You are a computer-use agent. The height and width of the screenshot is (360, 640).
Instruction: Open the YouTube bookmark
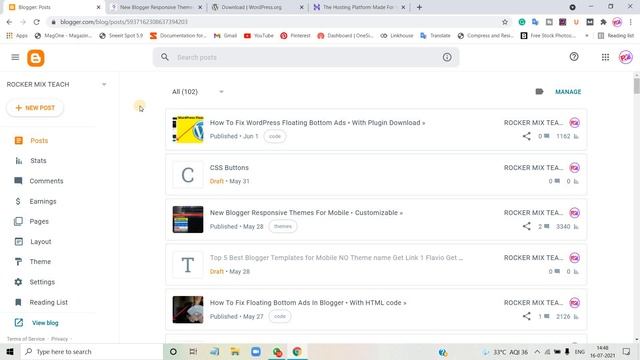[x=259, y=36]
